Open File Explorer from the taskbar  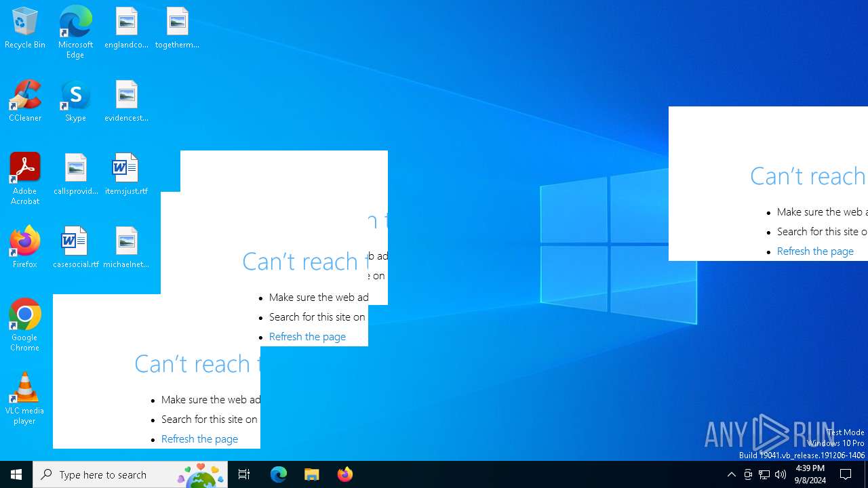[x=312, y=474]
